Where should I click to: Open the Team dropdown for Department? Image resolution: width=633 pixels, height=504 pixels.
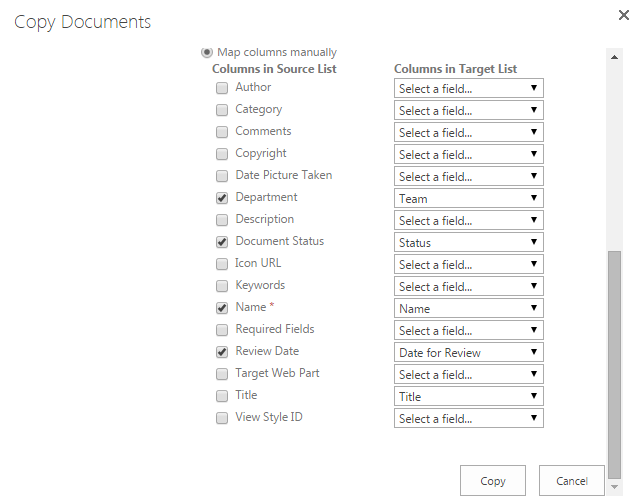469,198
